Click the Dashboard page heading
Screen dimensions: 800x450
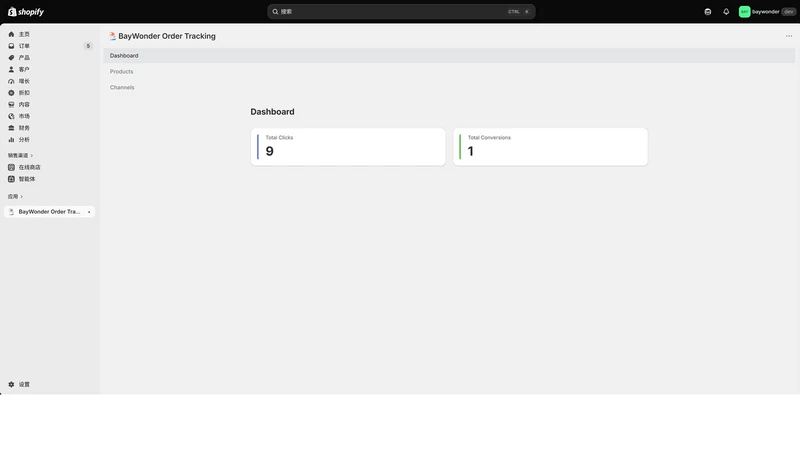(x=272, y=112)
